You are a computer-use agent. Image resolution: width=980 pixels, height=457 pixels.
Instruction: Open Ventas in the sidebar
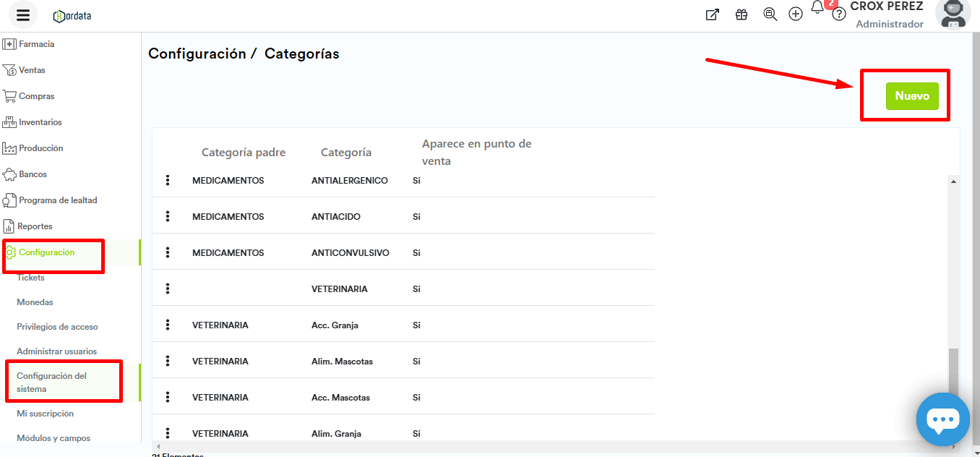[x=32, y=70]
